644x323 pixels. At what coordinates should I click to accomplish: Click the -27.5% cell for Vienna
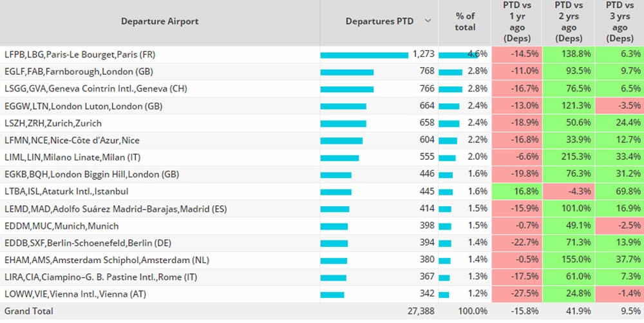click(x=516, y=294)
